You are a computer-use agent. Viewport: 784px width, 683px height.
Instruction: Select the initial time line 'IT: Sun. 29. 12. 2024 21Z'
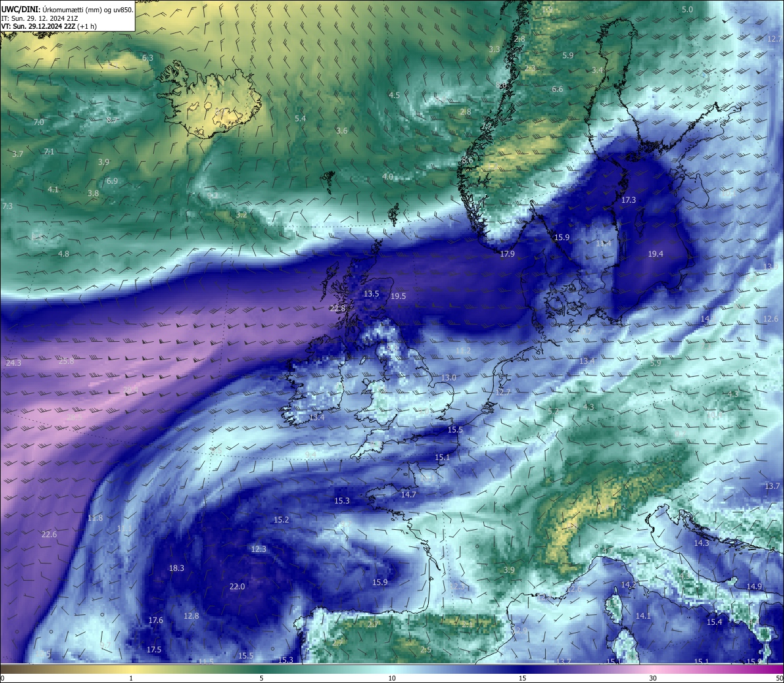click(x=39, y=18)
